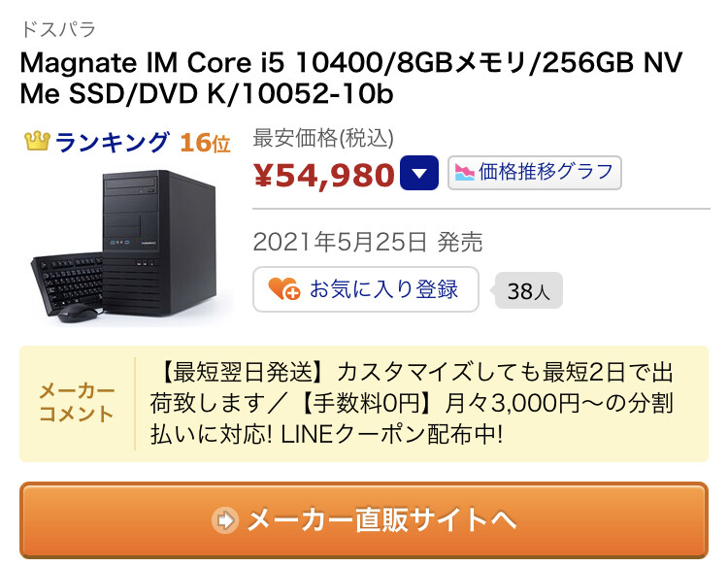Click the ¥54,980 lowest price
This screenshot has width=728, height=567.
coord(323,175)
